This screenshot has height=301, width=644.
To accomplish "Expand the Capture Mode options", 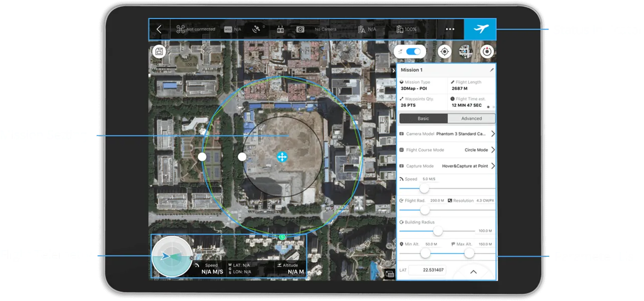I will pos(493,166).
